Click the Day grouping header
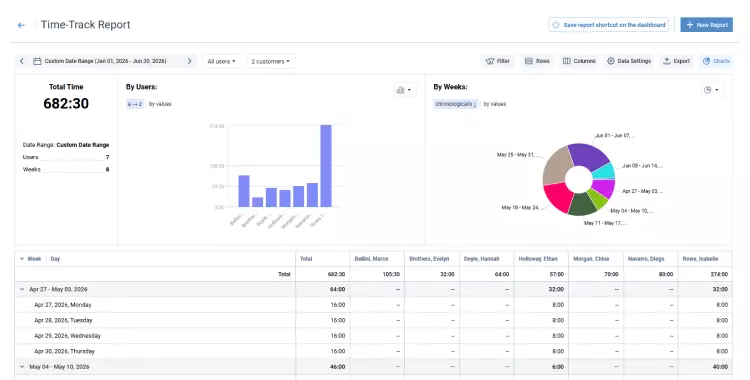750x380 pixels. click(x=55, y=259)
